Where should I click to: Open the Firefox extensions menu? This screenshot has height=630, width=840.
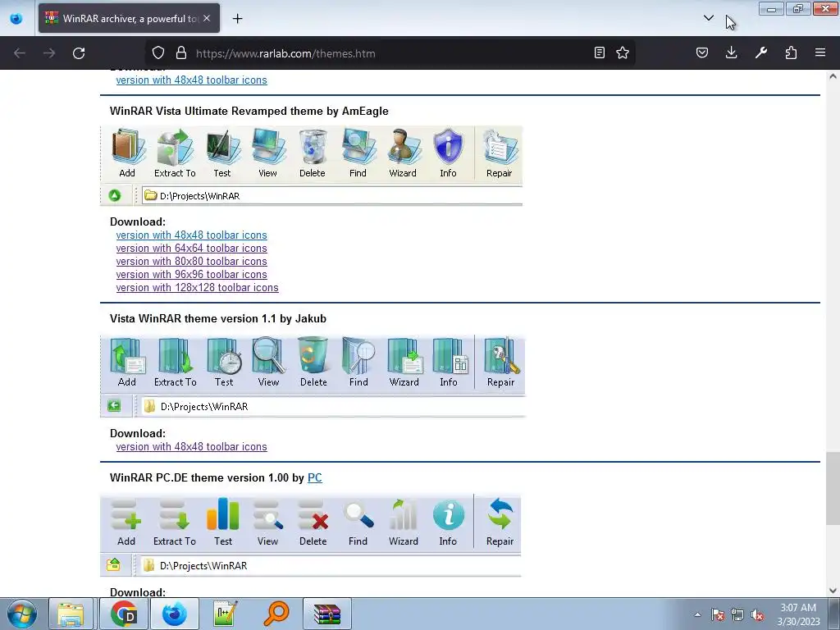point(791,53)
